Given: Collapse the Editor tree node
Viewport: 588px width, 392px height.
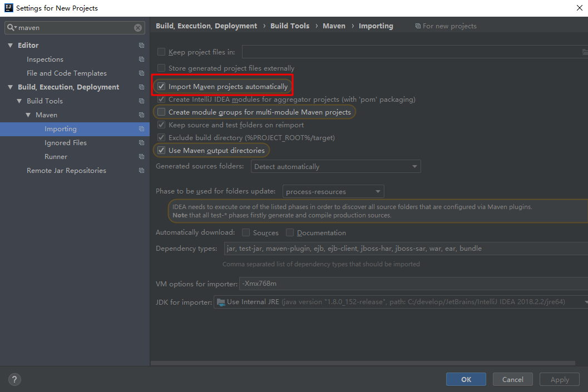Looking at the screenshot, I should 11,46.
